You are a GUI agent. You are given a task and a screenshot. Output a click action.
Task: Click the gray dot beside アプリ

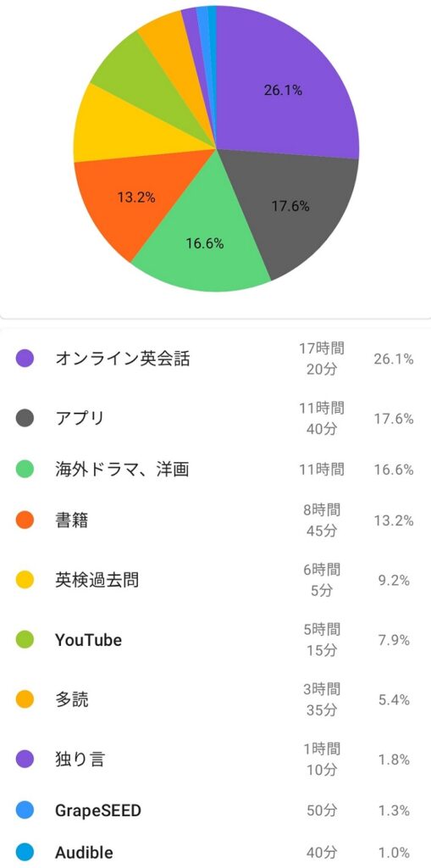coord(25,418)
